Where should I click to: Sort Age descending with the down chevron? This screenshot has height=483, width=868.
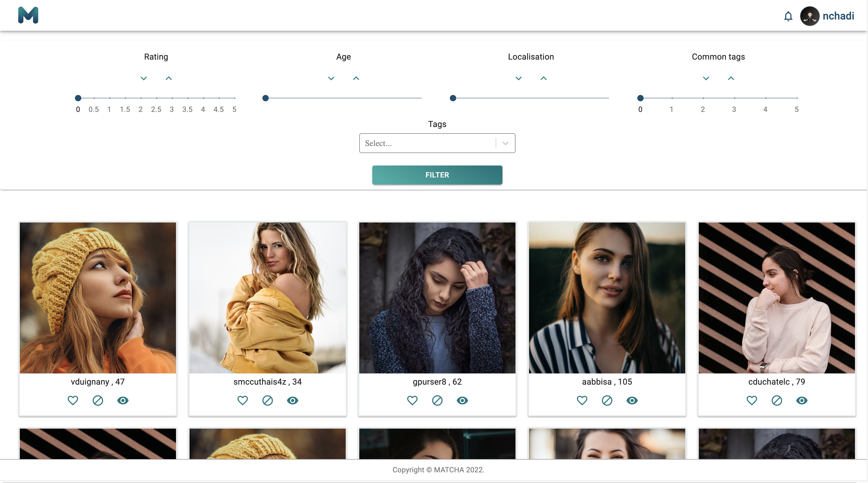point(331,78)
